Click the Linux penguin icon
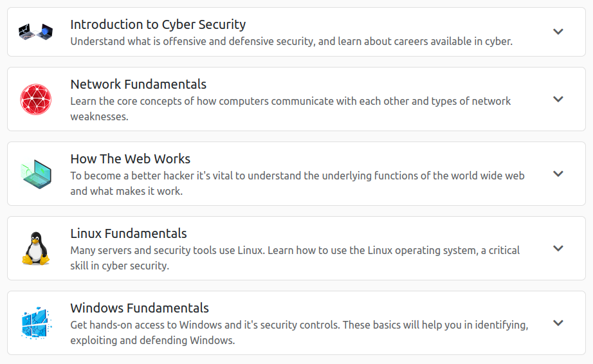 [35, 248]
